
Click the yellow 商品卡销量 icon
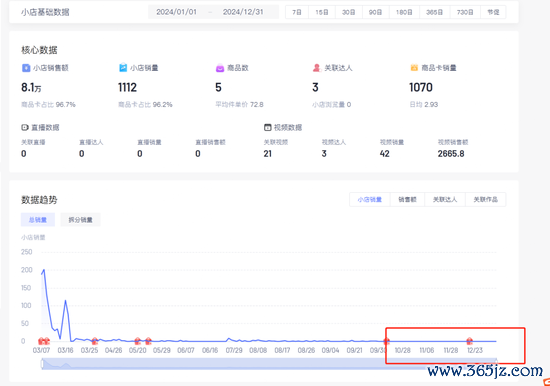pyautogui.click(x=414, y=67)
